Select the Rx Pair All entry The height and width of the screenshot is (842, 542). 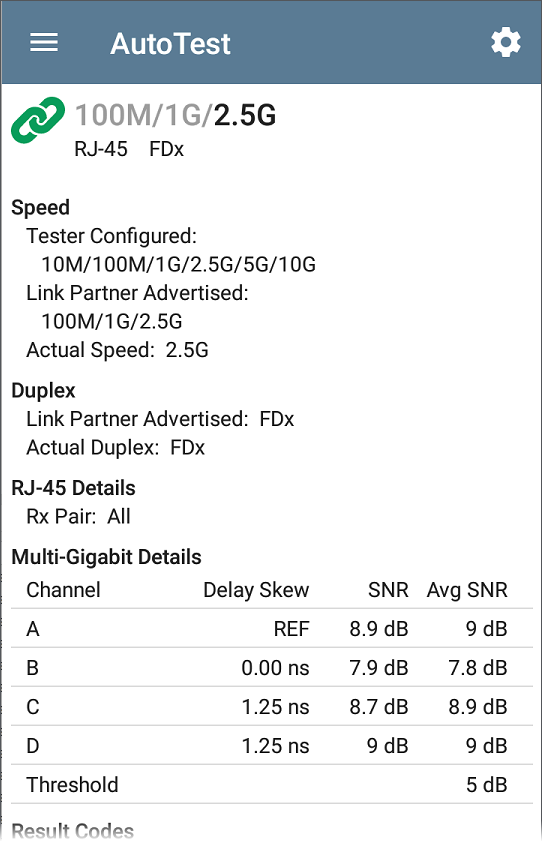click(78, 517)
